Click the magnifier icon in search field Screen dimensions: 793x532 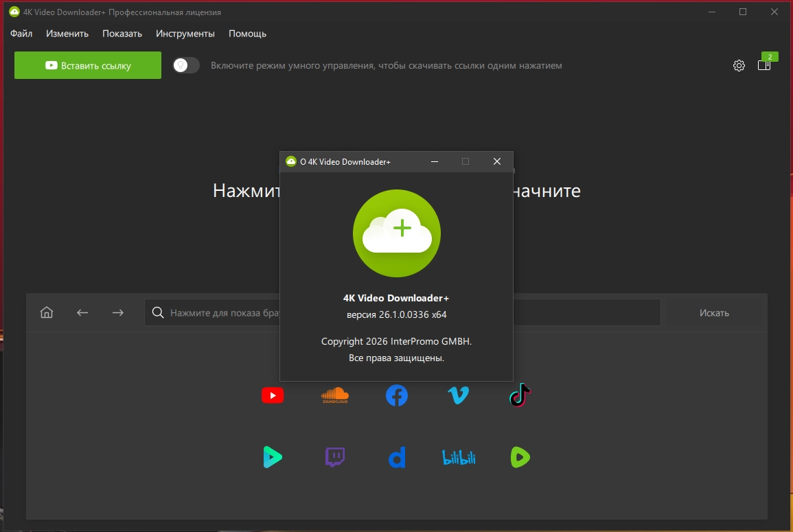(x=158, y=312)
